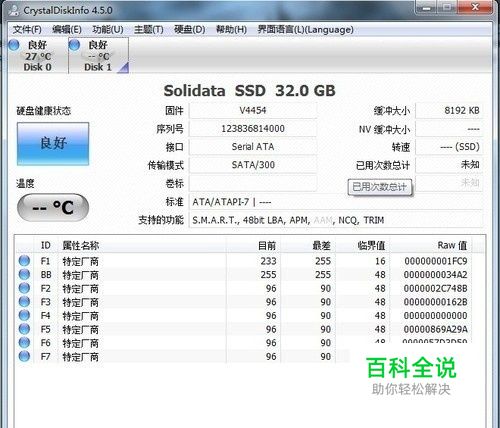Click raw value 00000869A29A

pyautogui.click(x=436, y=329)
